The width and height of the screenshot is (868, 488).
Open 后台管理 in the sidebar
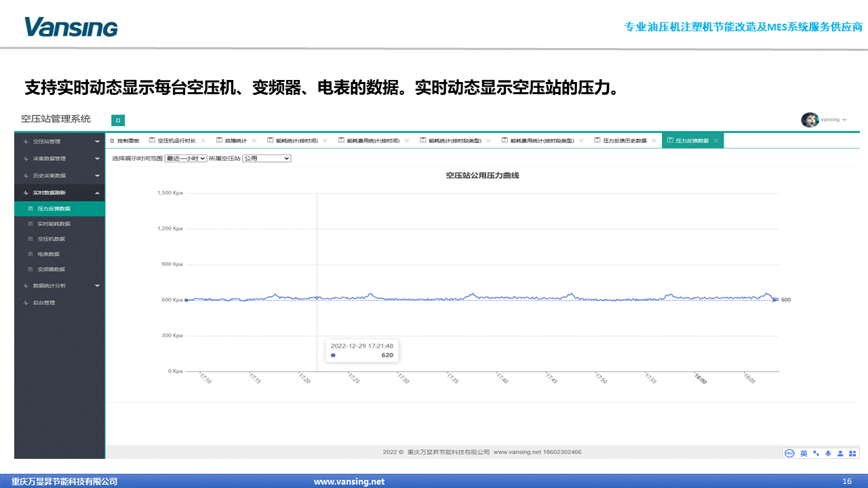44,303
